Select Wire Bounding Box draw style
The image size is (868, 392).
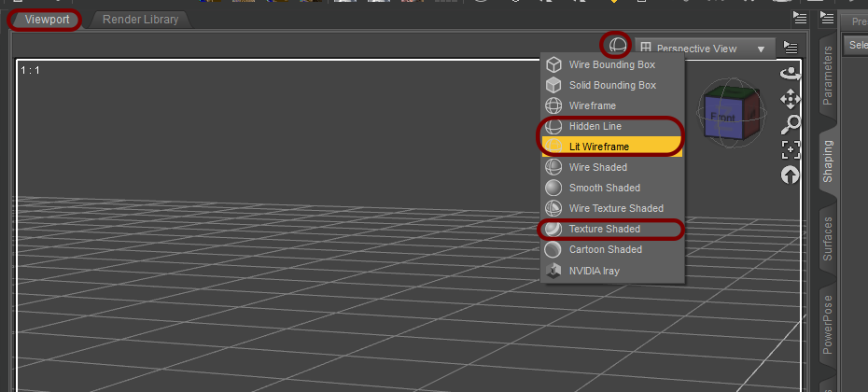coord(612,64)
